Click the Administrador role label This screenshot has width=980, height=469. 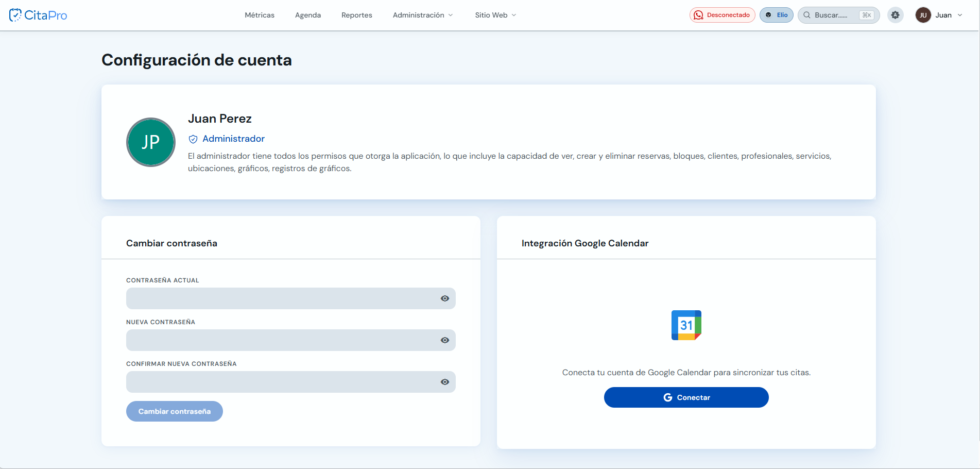(x=233, y=139)
